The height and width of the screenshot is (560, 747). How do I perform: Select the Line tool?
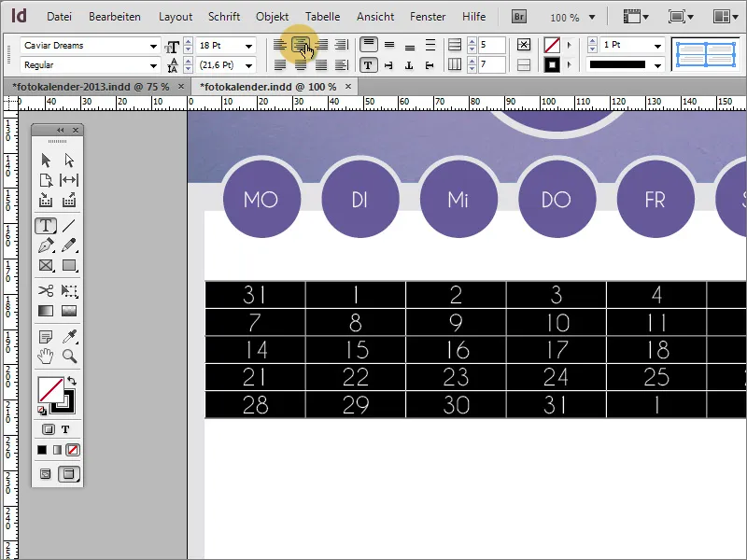(69, 226)
